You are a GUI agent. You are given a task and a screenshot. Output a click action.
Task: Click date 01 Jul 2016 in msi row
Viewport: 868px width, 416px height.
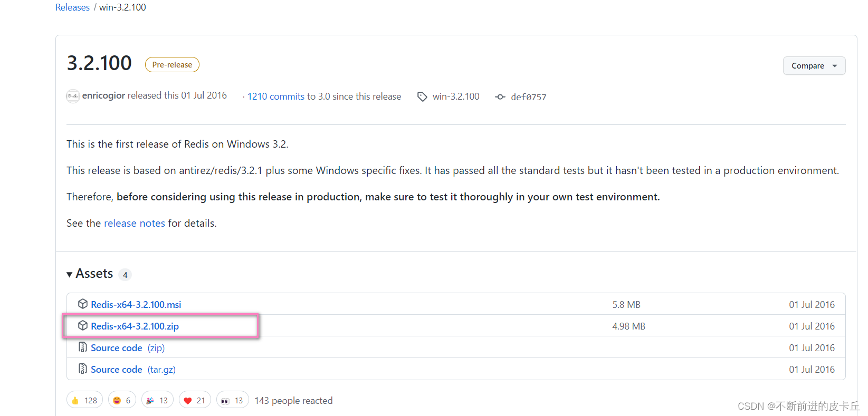[x=812, y=305]
